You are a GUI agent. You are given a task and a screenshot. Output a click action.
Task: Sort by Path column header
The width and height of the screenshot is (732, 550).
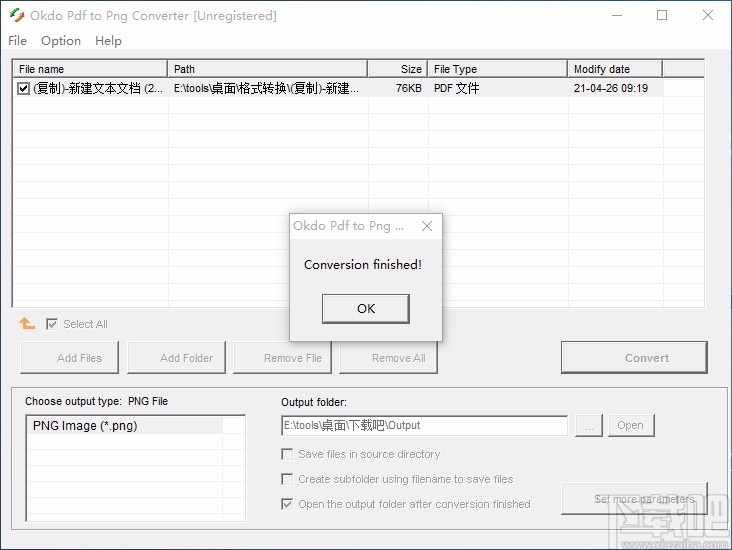pyautogui.click(x=267, y=69)
